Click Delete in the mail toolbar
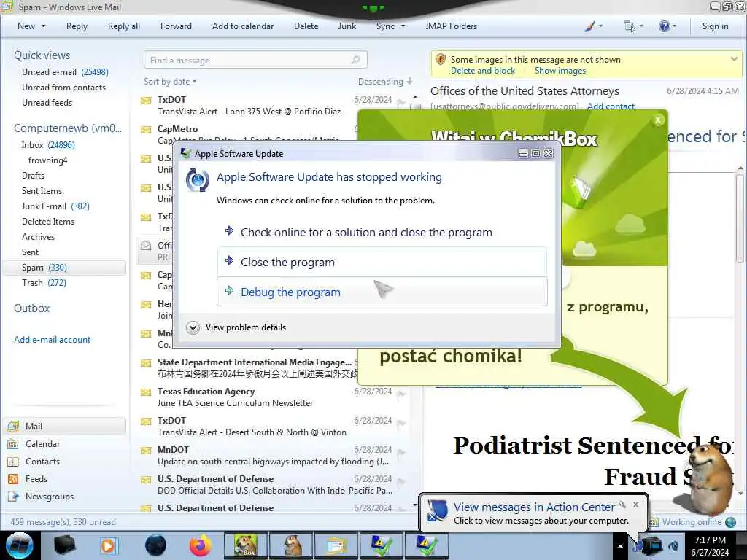Screen dimensions: 747x560 click(306, 26)
